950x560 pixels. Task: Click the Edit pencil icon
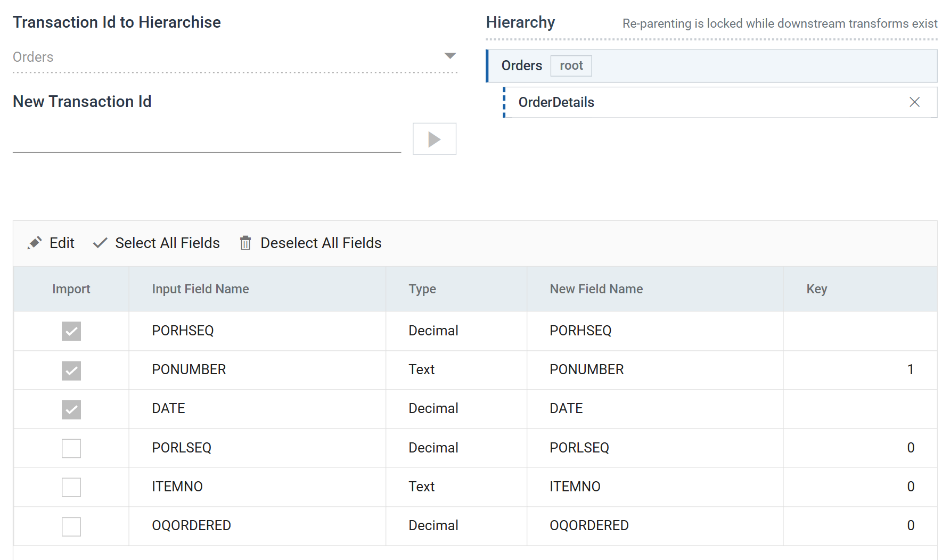pyautogui.click(x=35, y=243)
